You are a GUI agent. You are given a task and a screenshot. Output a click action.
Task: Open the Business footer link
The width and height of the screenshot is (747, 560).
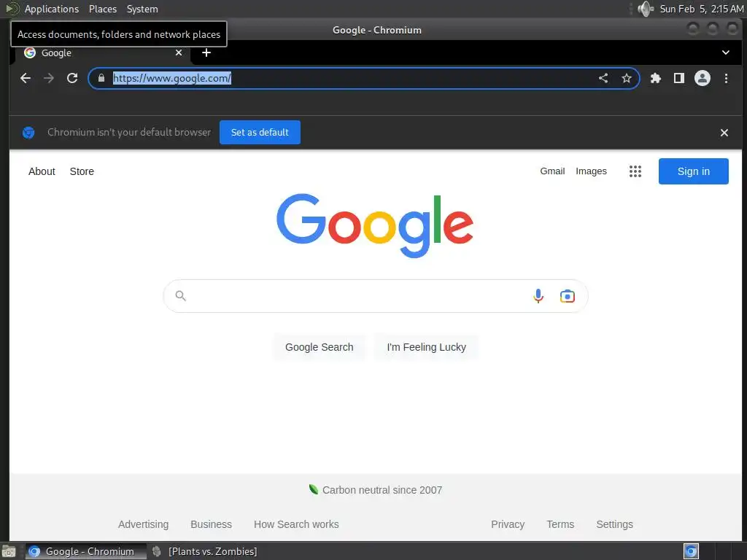tap(211, 524)
